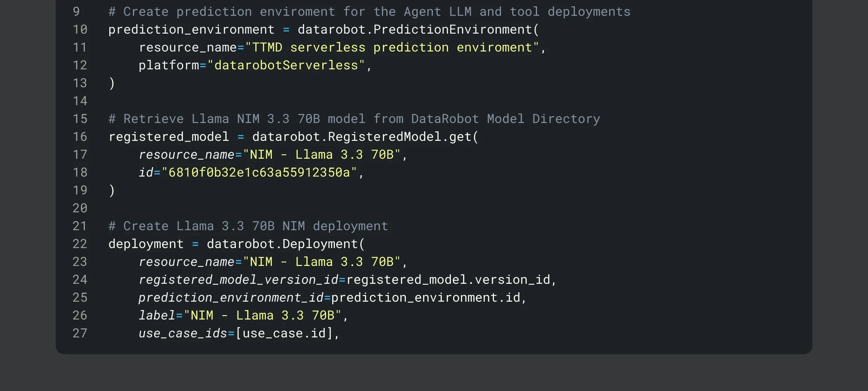Click 'deployment' variable on line 22
Image resolution: width=868 pixels, height=391 pixels.
146,244
